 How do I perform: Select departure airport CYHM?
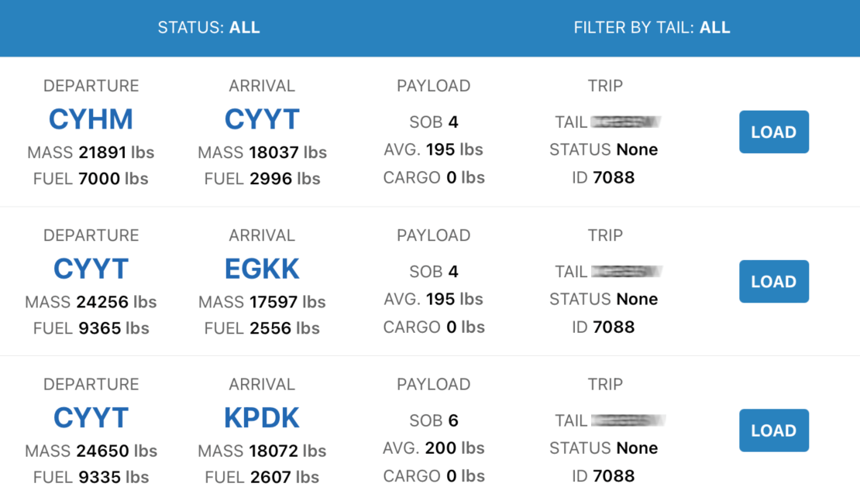coord(91,119)
